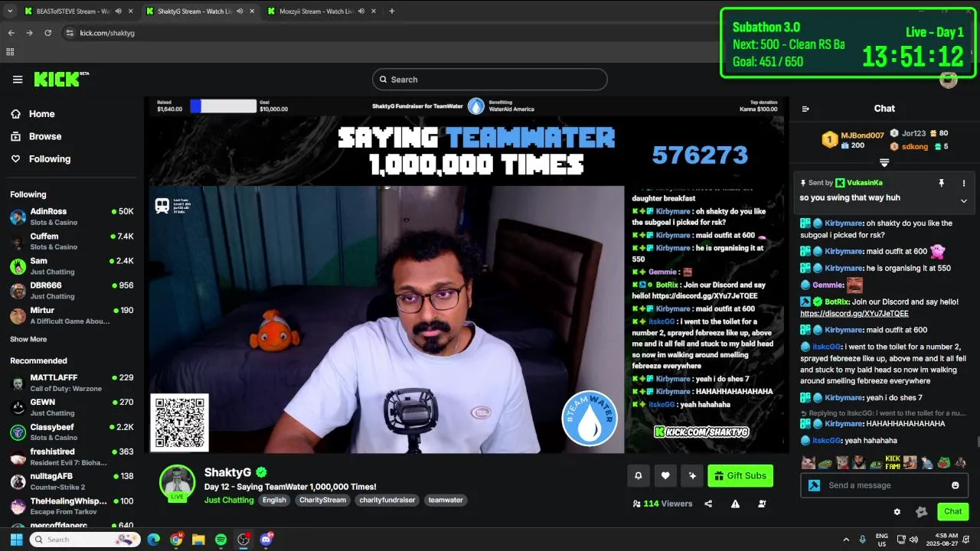The width and height of the screenshot is (980, 551).
Task: Open the GEWN recommended channel
Action: 72,407
